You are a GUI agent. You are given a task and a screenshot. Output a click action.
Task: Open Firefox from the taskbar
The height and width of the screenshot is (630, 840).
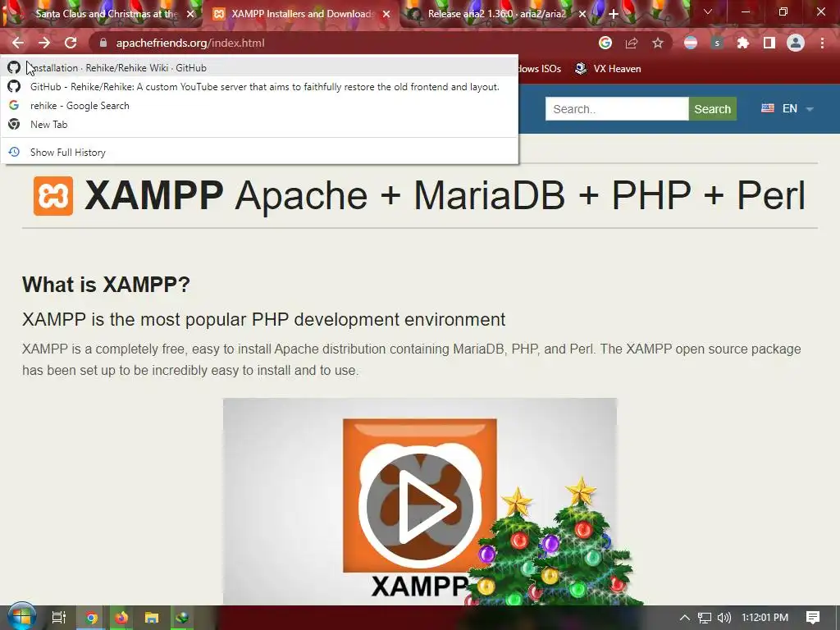pos(121,618)
